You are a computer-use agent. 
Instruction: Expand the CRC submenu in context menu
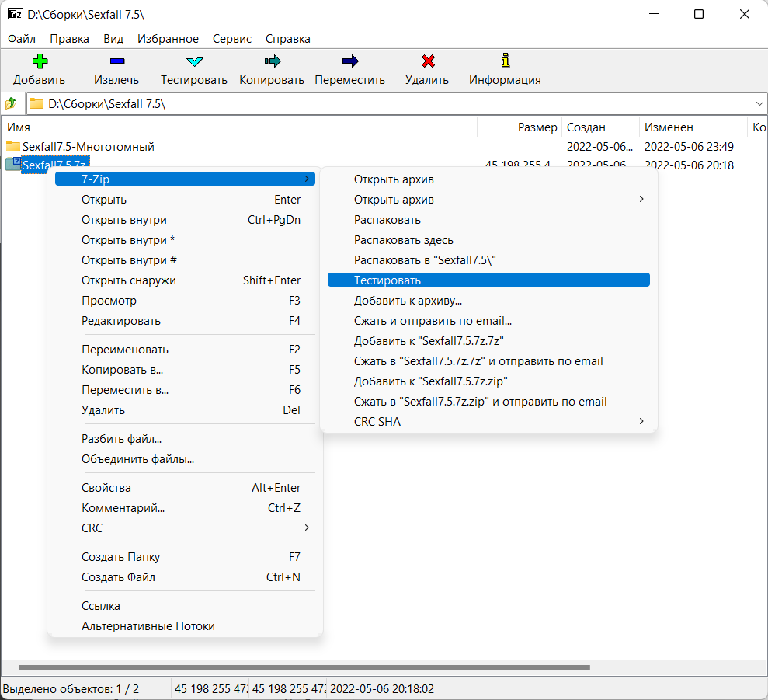click(x=306, y=528)
